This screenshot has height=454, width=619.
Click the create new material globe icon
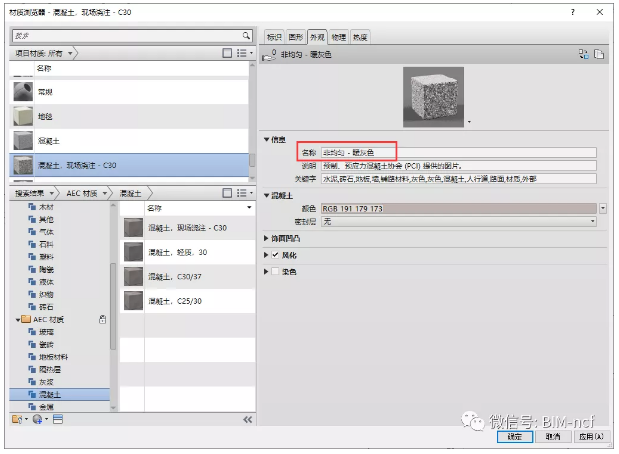coord(40,419)
